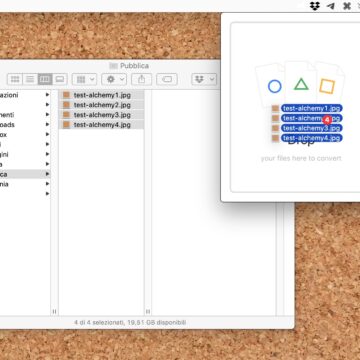Open the Dropbox toolbar dropdown in Finder
The width and height of the screenshot is (360, 360).
click(204, 79)
